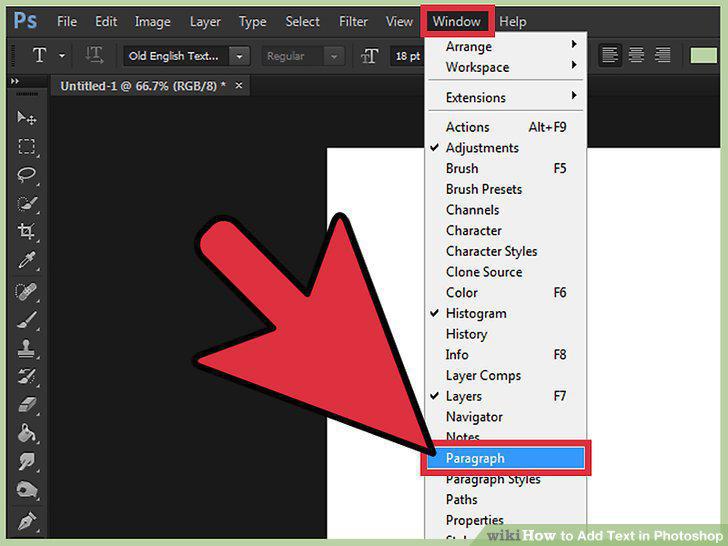Image resolution: width=728 pixels, height=546 pixels.
Task: Select the Crop tool
Action: point(26,231)
